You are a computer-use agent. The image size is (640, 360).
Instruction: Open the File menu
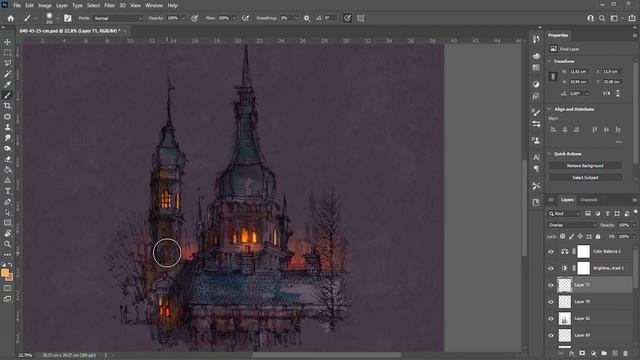[x=17, y=6]
